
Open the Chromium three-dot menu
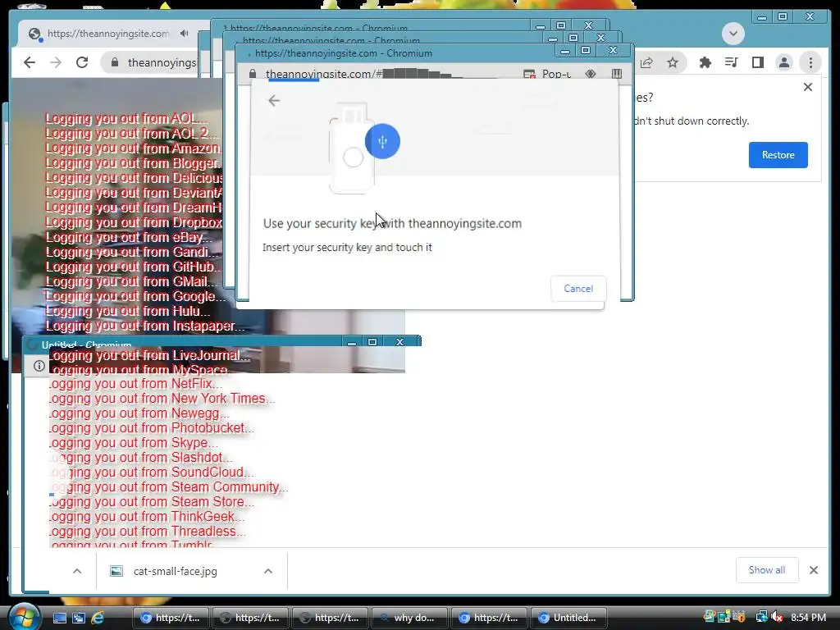coord(810,62)
